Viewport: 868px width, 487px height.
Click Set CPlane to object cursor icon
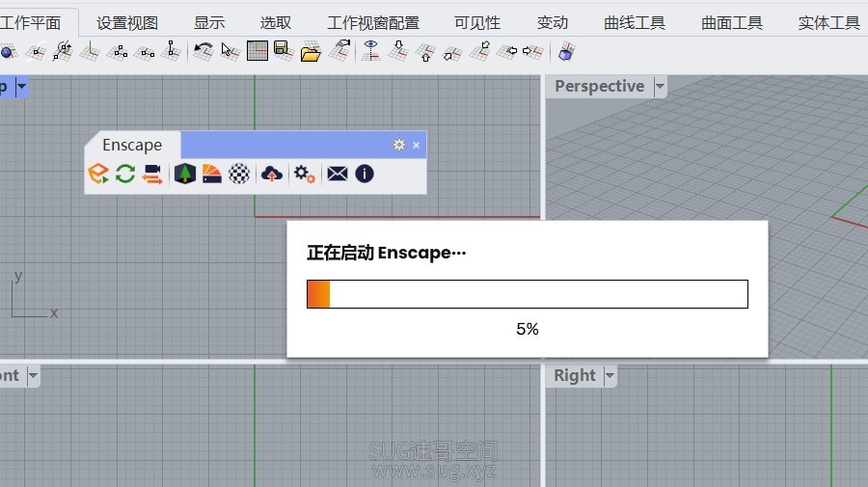point(231,51)
